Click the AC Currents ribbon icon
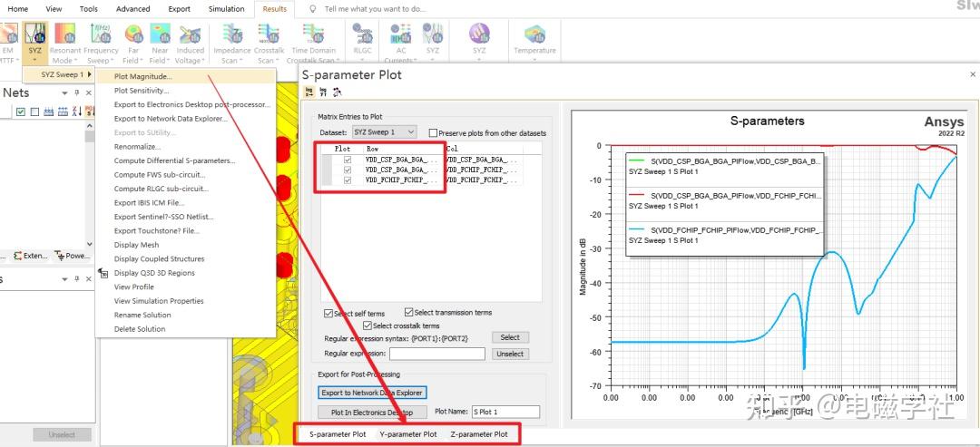The image size is (980, 447). point(401,34)
